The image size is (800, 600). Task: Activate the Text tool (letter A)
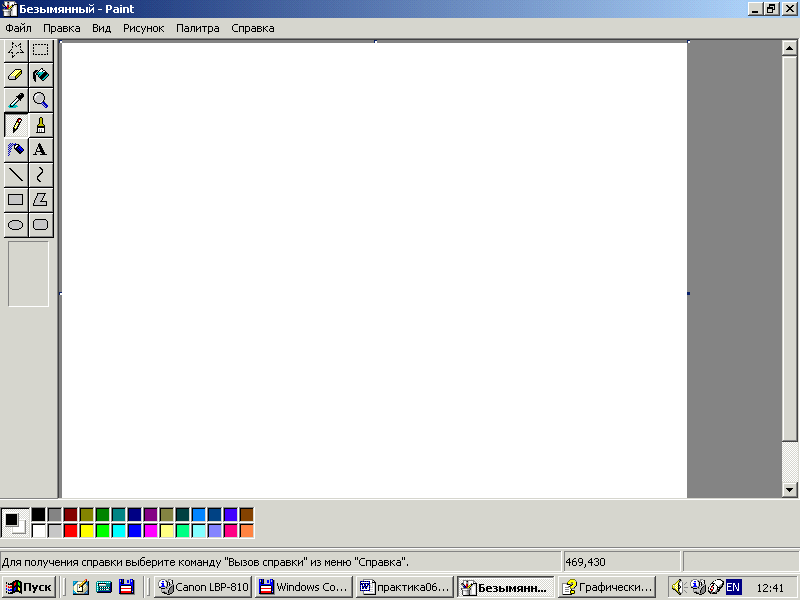click(41, 150)
